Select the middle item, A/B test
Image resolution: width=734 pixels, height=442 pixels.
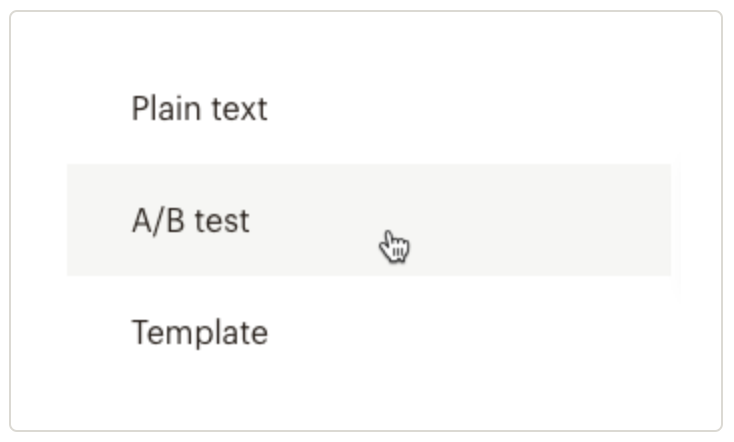tap(190, 220)
